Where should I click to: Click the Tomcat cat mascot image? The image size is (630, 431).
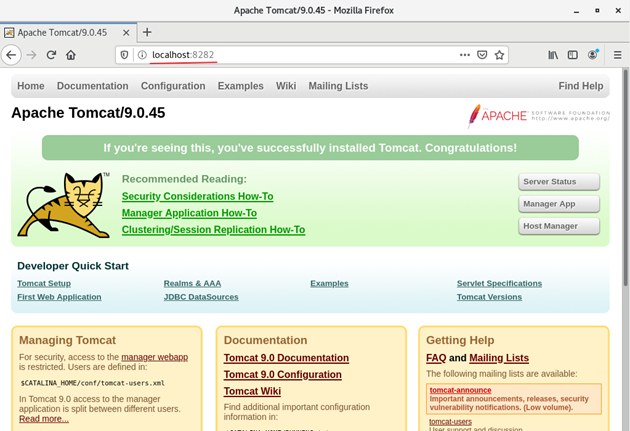pyautogui.click(x=64, y=205)
